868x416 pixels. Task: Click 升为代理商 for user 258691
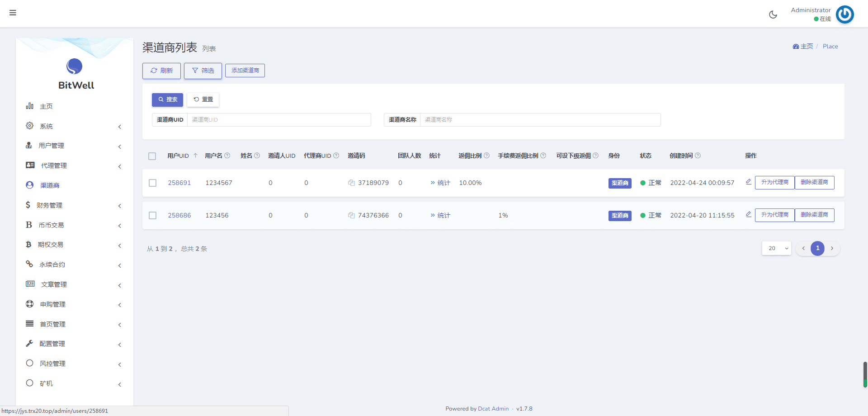coord(774,182)
